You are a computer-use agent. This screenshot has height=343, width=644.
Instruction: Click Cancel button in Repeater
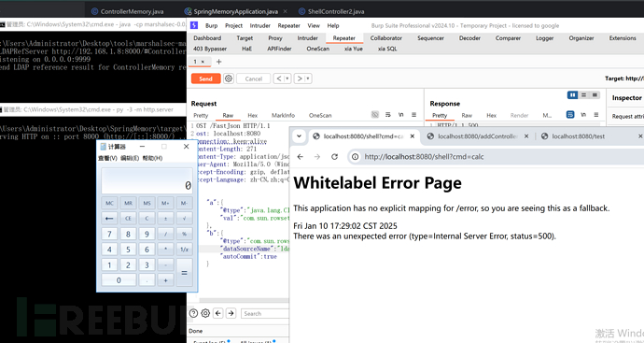click(x=254, y=79)
